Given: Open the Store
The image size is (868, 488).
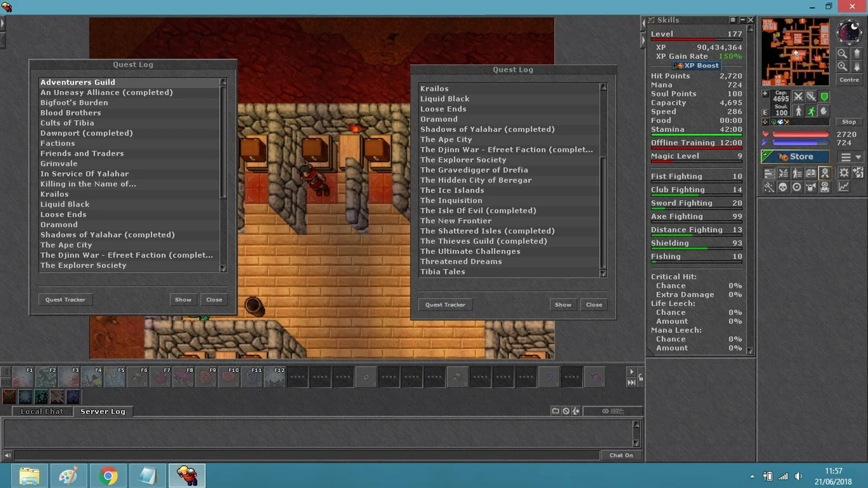Looking at the screenshot, I should pyautogui.click(x=795, y=157).
